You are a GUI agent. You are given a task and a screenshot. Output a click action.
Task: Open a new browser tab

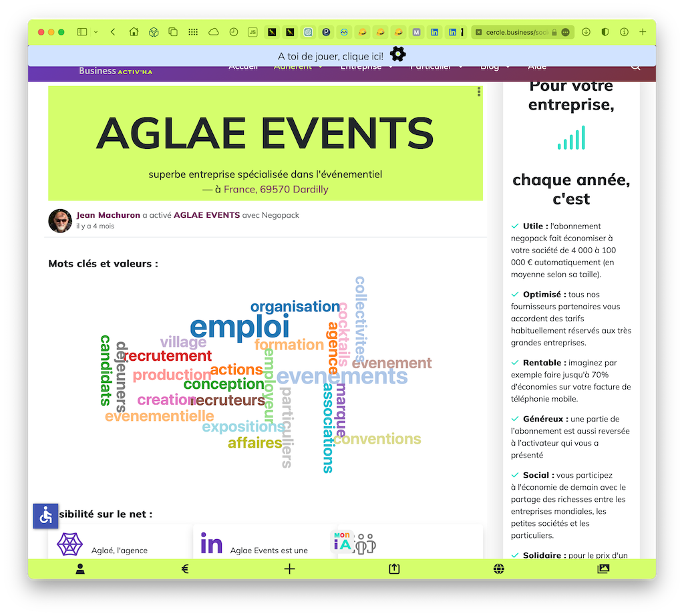(643, 32)
